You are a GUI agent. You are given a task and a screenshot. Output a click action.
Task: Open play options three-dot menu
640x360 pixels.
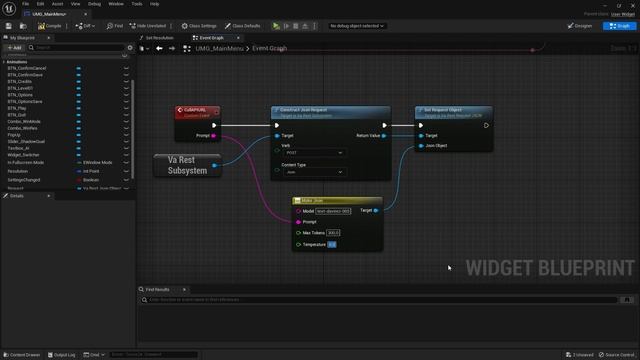(314, 26)
